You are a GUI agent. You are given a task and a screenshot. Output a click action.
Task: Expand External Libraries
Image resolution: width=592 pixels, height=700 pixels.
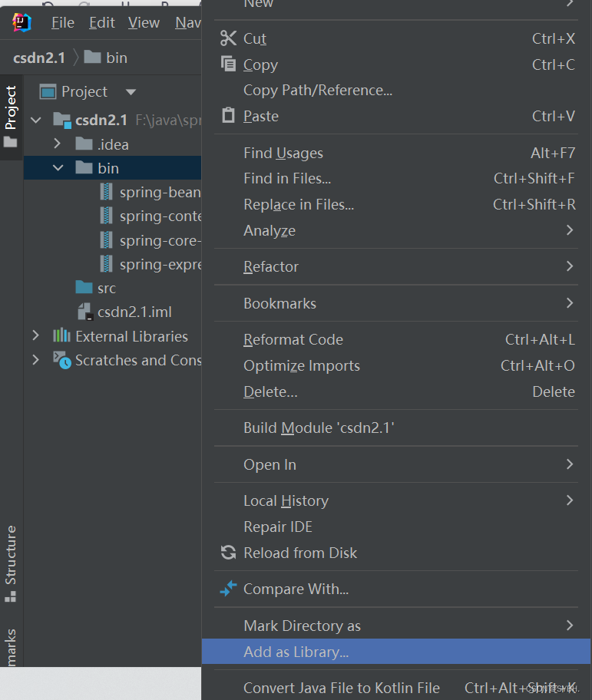point(35,336)
